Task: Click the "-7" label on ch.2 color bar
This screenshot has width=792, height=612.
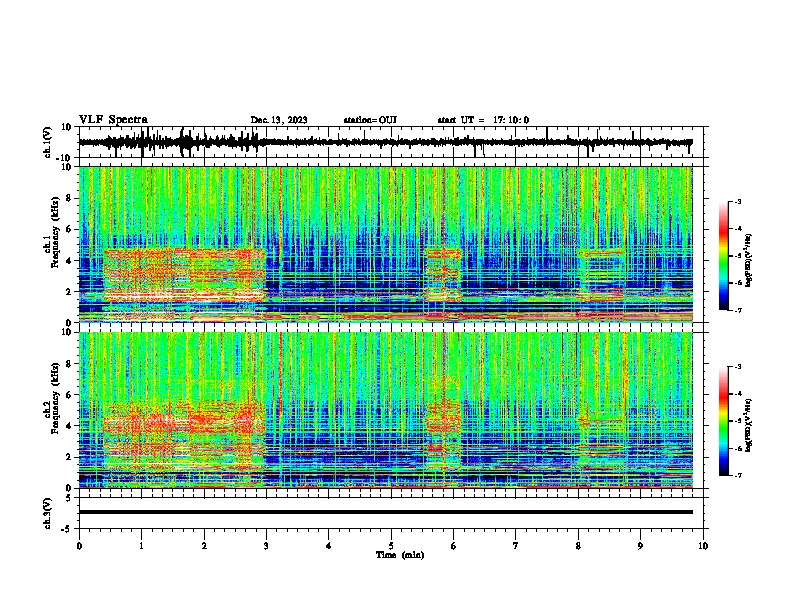Action: 738,475
